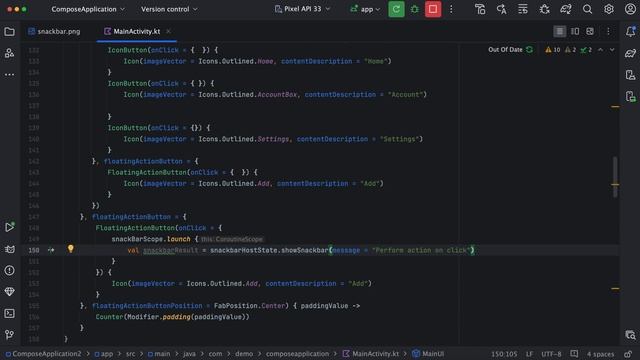Open the Terminal tool window
Viewport: 640px width, 360px height.
[x=9, y=313]
